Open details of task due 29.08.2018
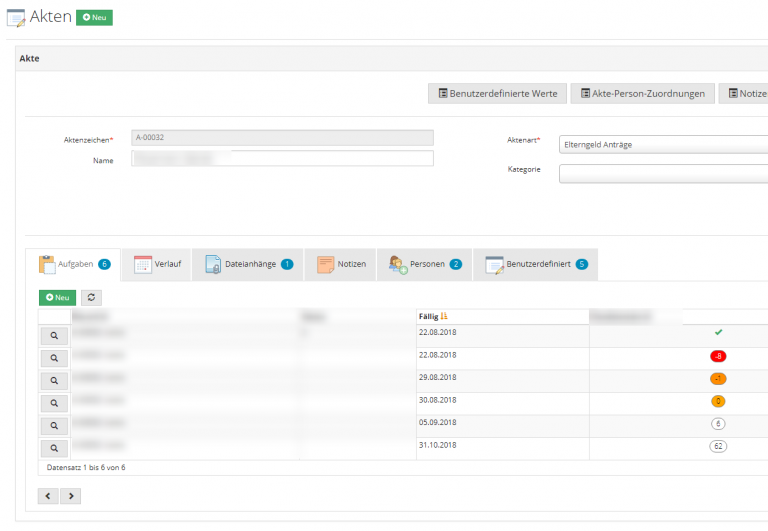 54,381
